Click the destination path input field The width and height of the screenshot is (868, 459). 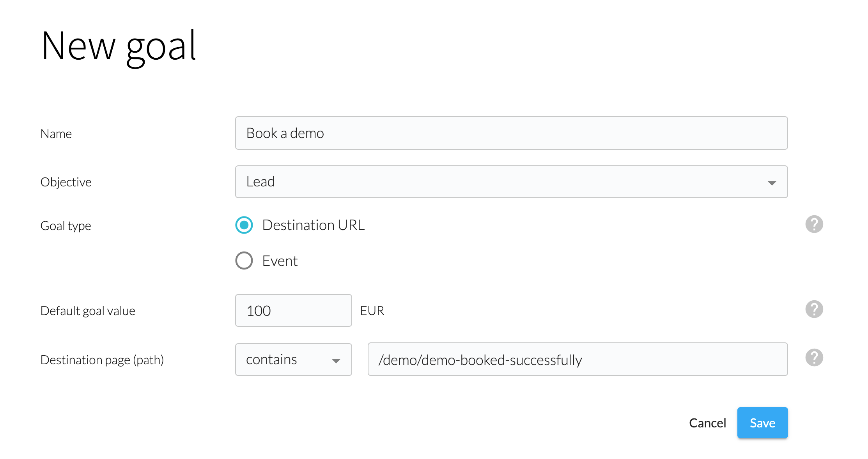point(577,360)
